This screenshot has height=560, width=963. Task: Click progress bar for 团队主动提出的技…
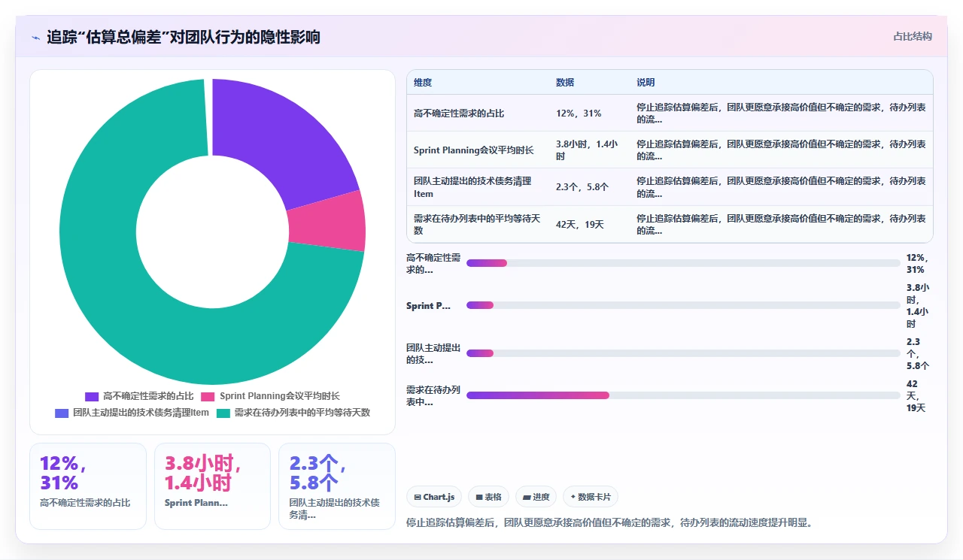683,353
